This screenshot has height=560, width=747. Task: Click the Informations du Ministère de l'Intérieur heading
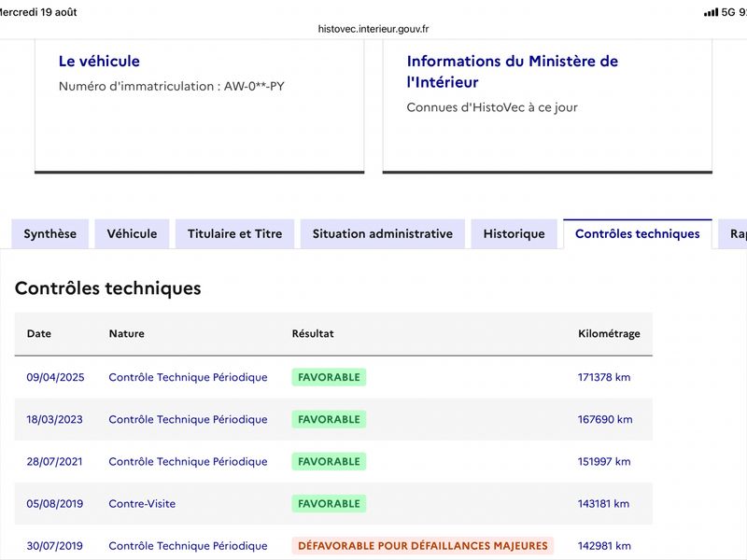point(513,72)
